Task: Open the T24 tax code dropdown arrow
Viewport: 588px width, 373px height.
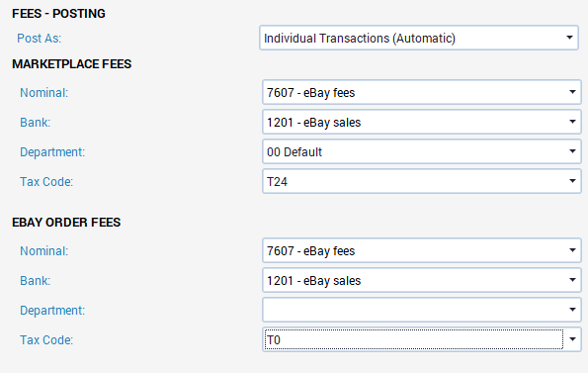Action: [572, 181]
